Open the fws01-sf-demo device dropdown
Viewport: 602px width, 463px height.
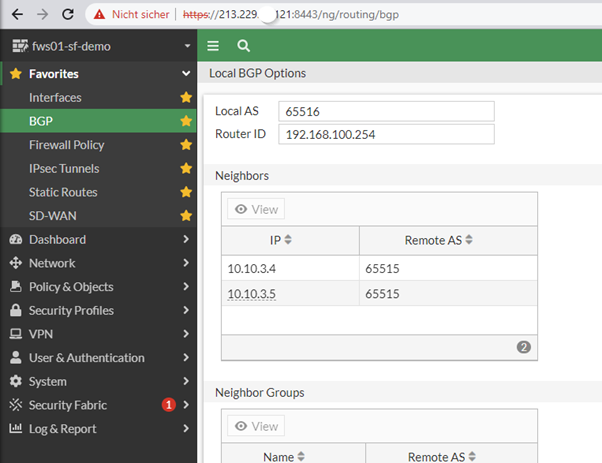pos(187,46)
